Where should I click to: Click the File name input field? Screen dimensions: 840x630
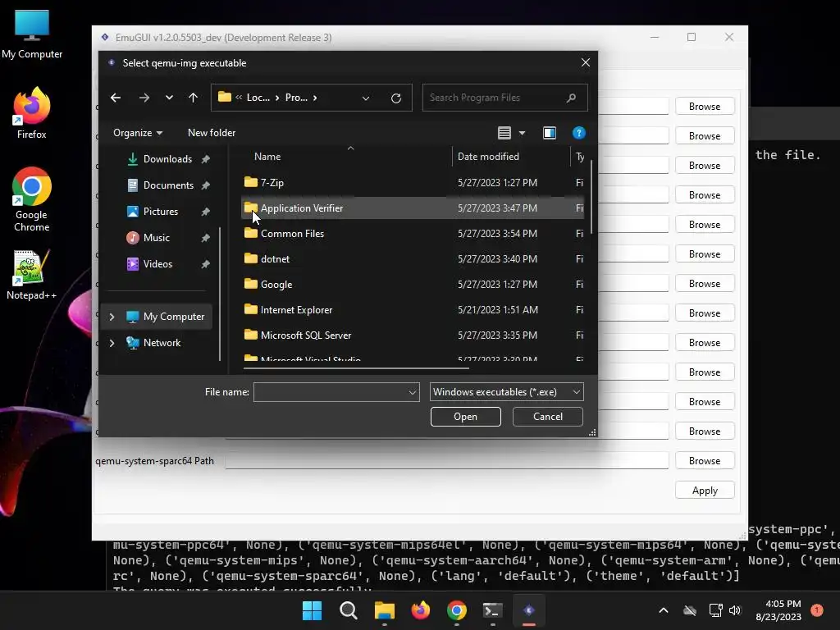[330, 392]
